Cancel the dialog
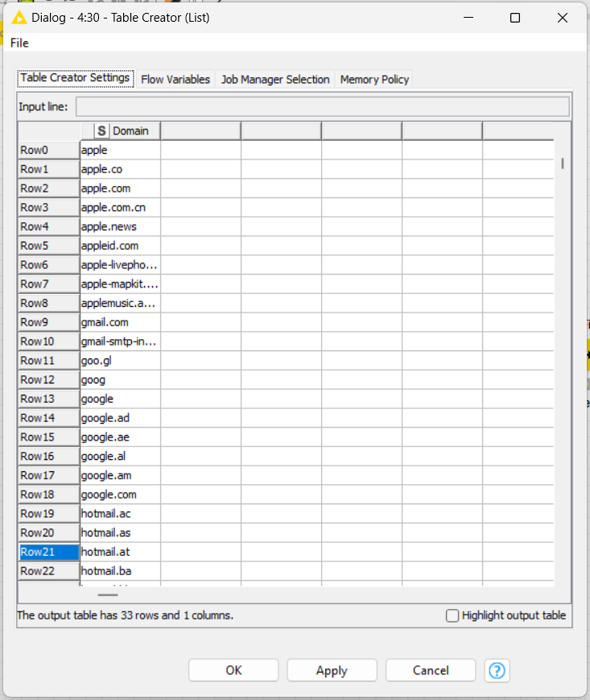 431,670
